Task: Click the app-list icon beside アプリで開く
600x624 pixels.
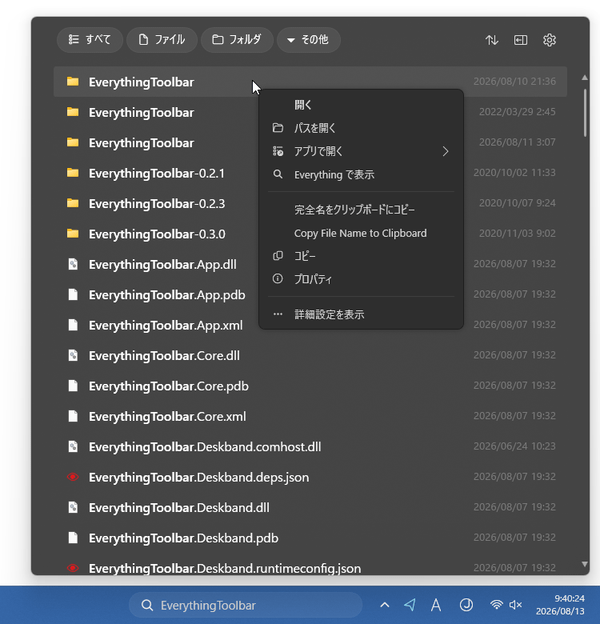Action: (x=278, y=151)
